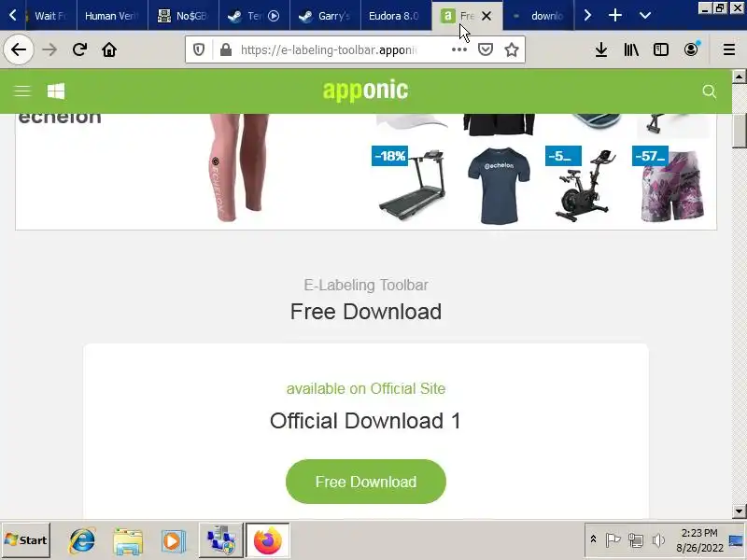Click the -57 patterned shorts ad
This screenshot has height=560, width=747.
[671, 185]
